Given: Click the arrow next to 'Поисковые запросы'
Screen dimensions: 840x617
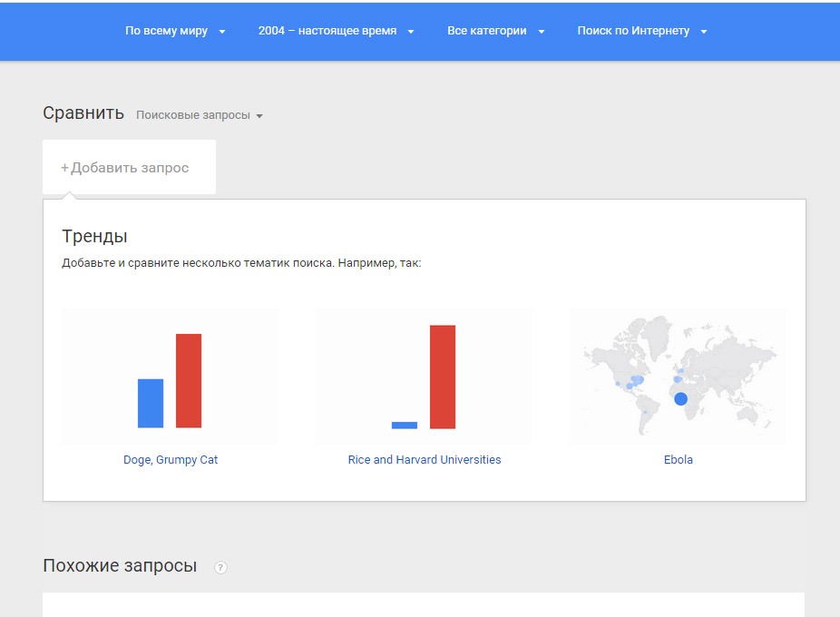Looking at the screenshot, I should 259,116.
